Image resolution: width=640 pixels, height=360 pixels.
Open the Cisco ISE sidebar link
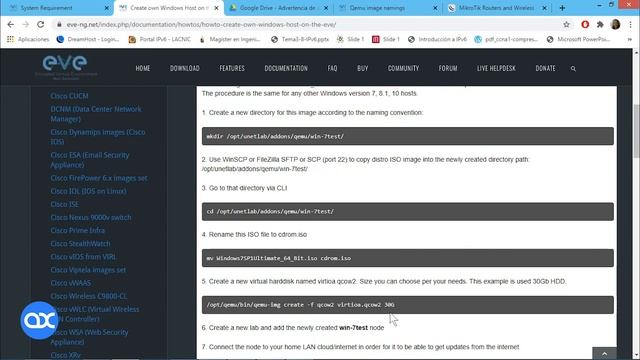[x=64, y=204]
